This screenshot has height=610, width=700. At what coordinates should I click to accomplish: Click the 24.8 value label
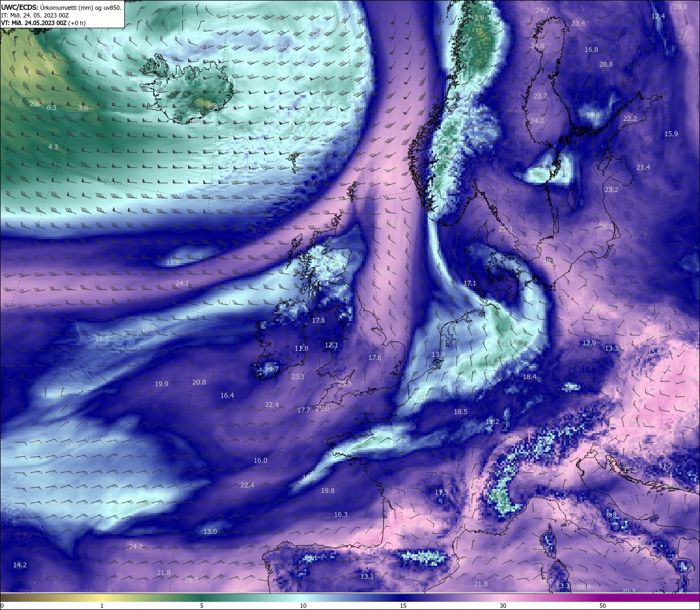(537, 46)
